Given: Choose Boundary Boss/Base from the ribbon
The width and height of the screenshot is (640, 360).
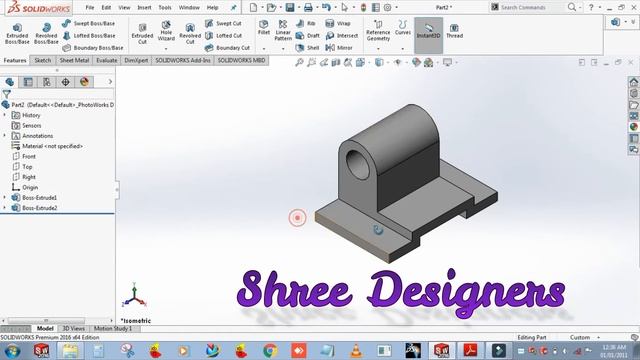Looking at the screenshot, I should click(x=93, y=48).
